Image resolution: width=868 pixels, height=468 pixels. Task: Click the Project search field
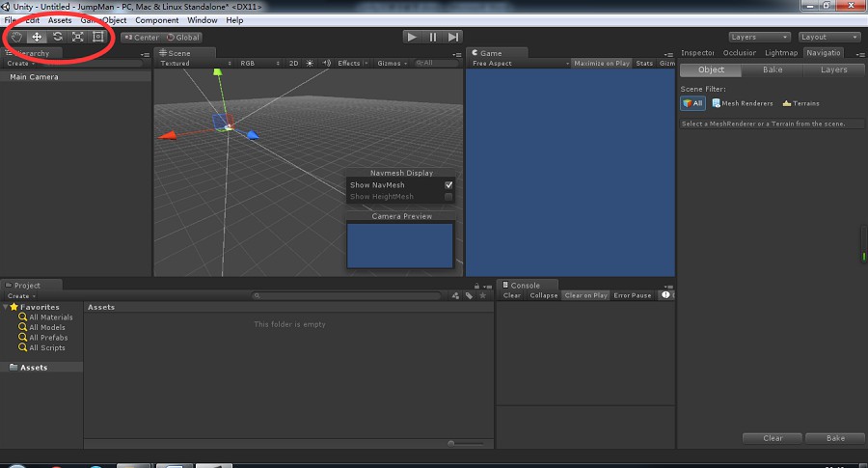click(x=346, y=295)
